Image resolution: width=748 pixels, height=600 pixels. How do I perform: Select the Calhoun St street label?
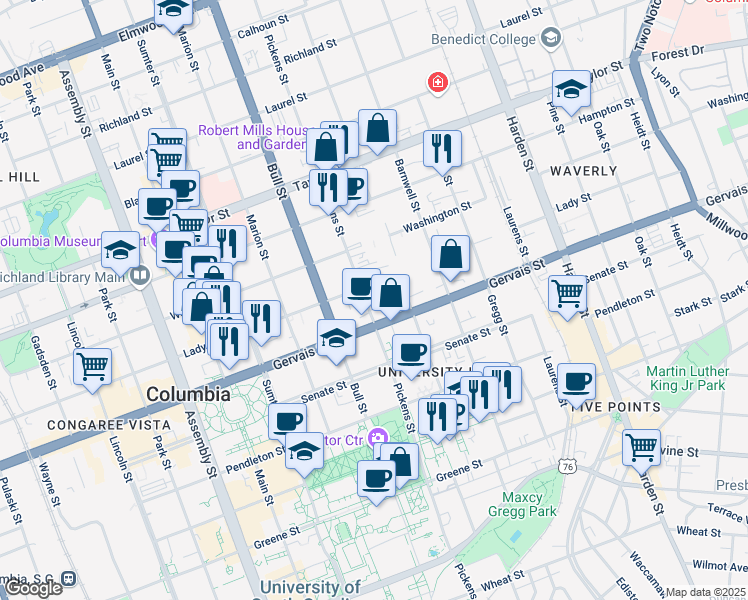click(x=263, y=26)
